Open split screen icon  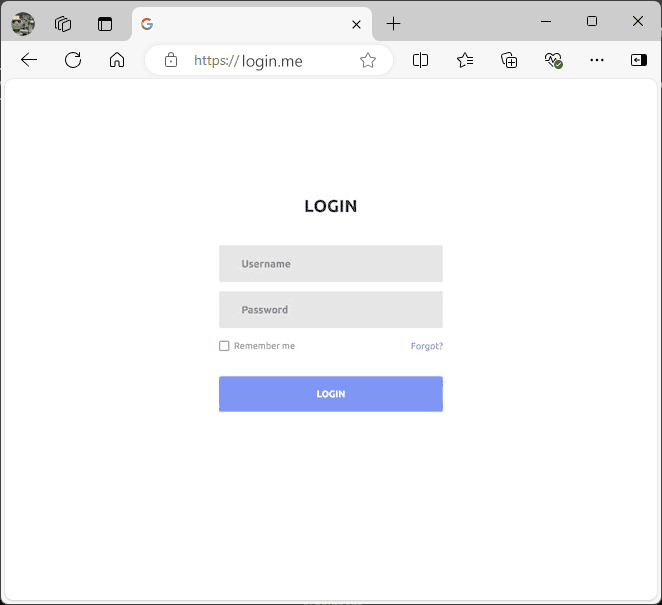point(420,60)
